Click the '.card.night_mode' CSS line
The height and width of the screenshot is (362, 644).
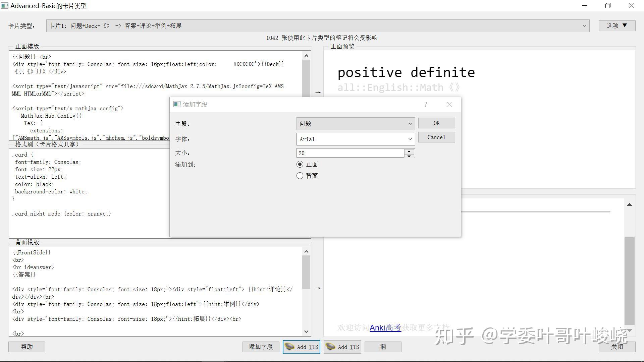[x=61, y=214]
